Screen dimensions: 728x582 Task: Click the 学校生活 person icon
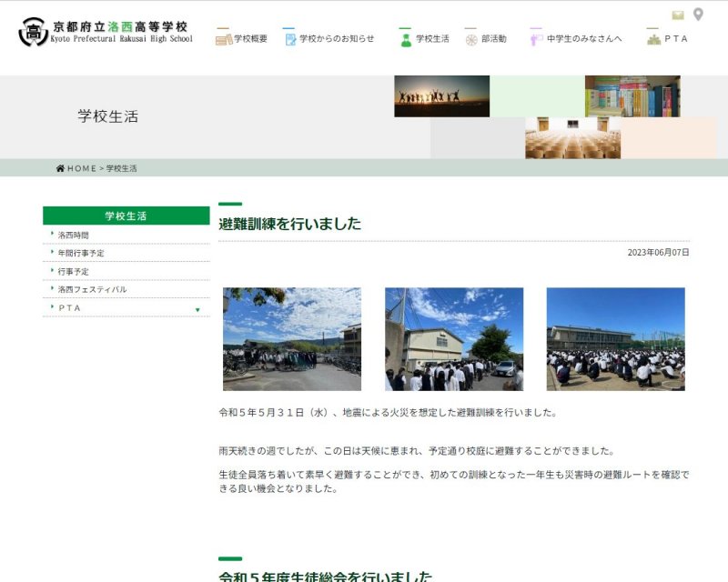[x=406, y=39]
